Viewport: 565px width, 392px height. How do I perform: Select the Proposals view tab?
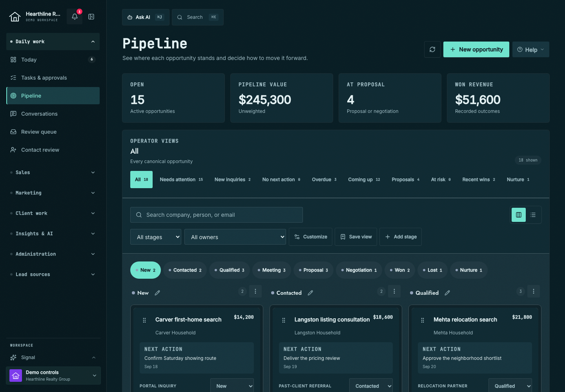pos(405,180)
